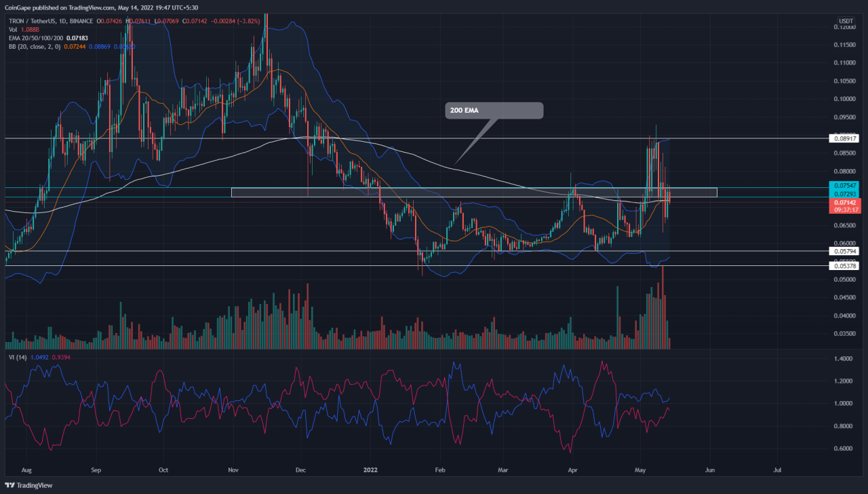This screenshot has height=494, width=868.
Task: Click the 0.05378 price level tag
Action: pyautogui.click(x=845, y=266)
